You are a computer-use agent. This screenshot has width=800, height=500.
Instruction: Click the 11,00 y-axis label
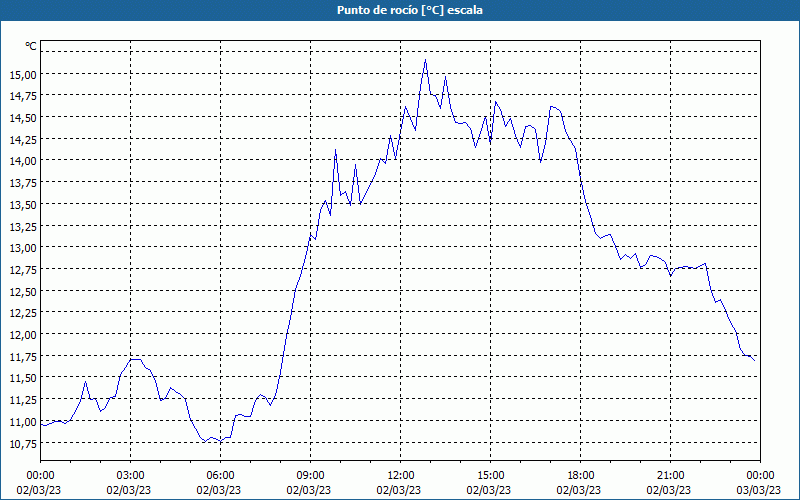click(23, 422)
